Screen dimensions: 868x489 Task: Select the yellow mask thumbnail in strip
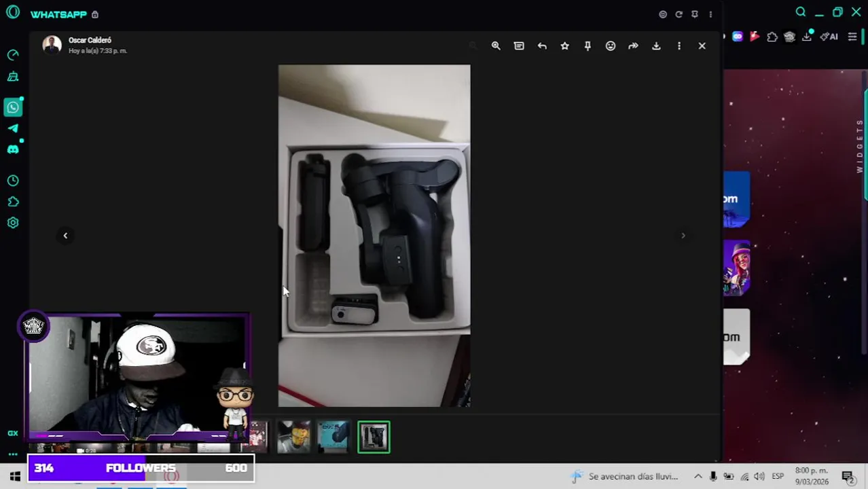coord(293,437)
